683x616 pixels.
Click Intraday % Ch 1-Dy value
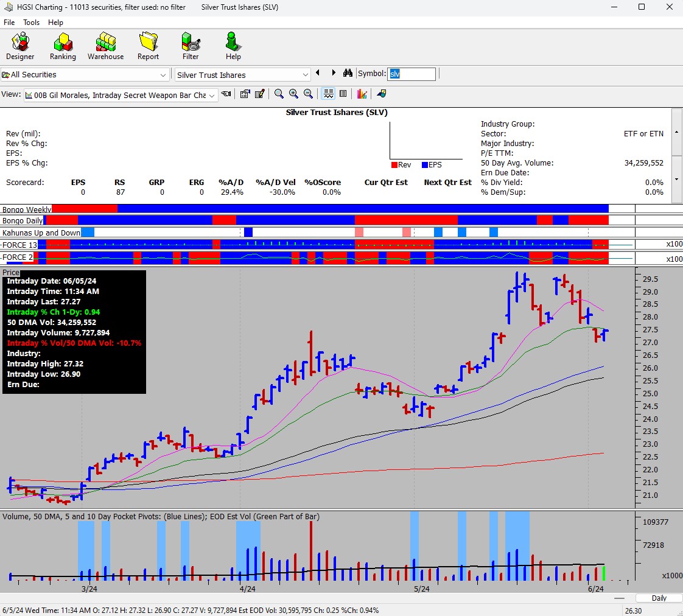pos(53,312)
